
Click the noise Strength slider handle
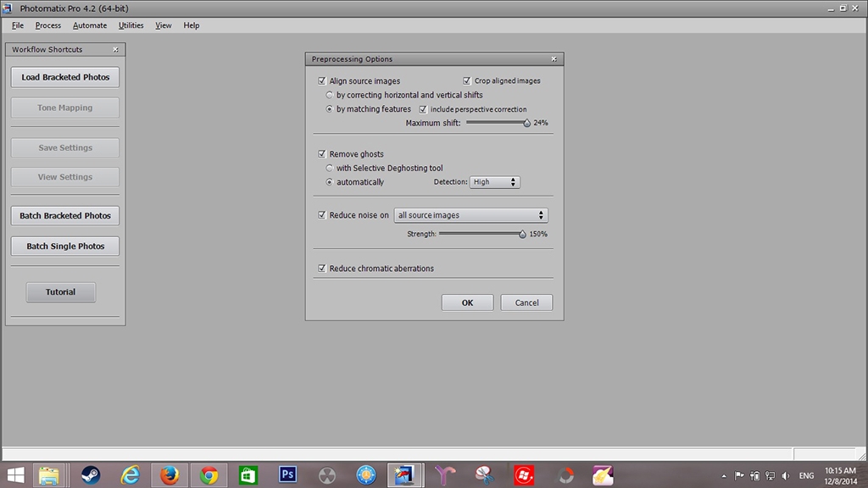[x=522, y=234]
